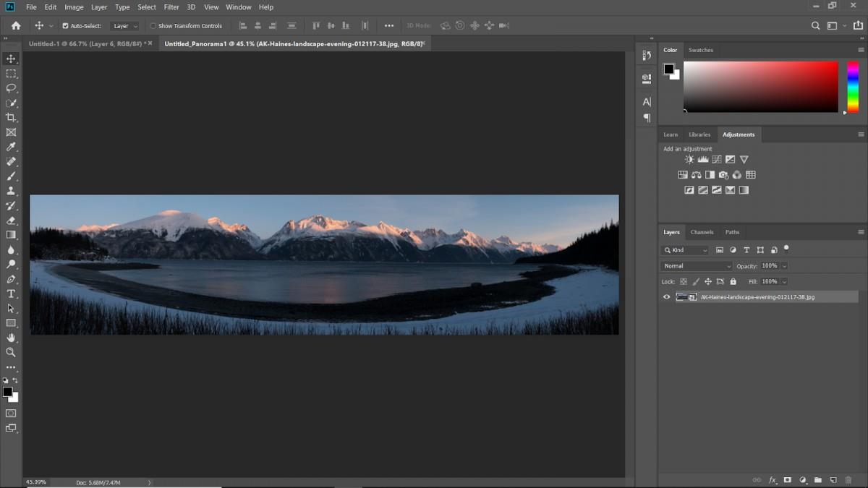The height and width of the screenshot is (488, 868).
Task: Switch to the Channels tab
Action: 702,232
